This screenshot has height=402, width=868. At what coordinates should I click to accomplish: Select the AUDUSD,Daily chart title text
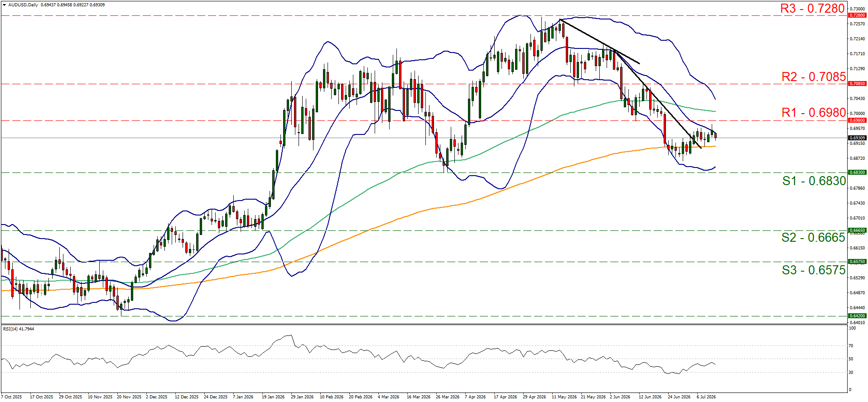pos(23,5)
